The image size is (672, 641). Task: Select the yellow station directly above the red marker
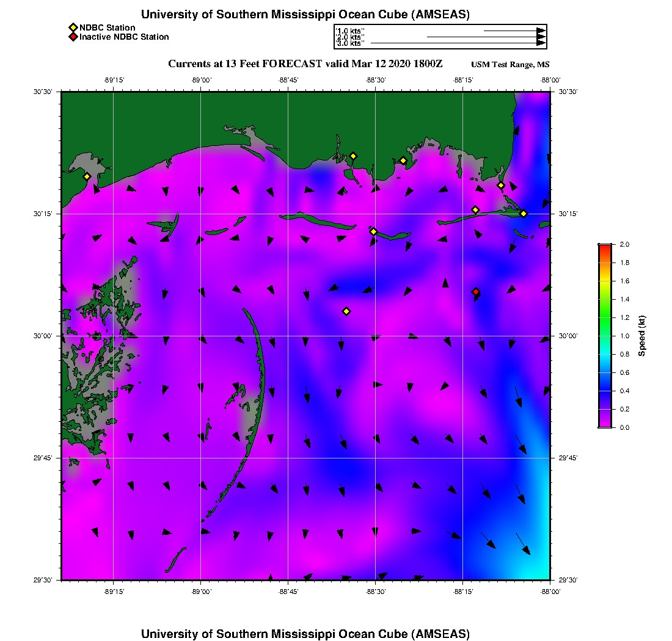[x=475, y=210]
